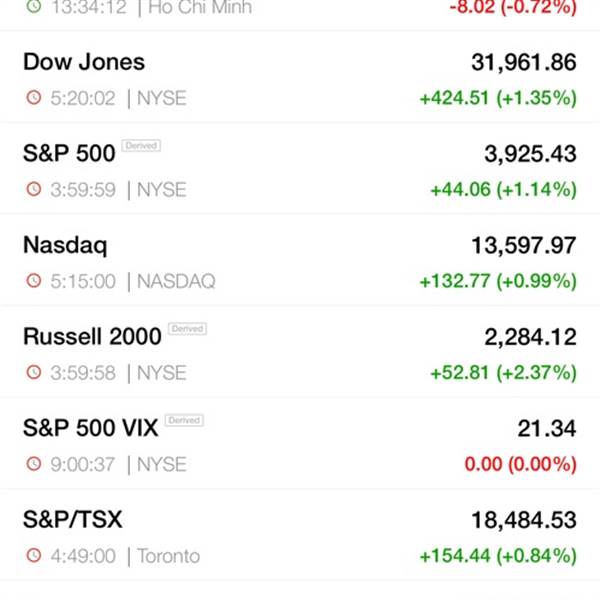The image size is (600, 600).
Task: Click the VIX change 0.00 (0.00%)
Action: click(520, 464)
